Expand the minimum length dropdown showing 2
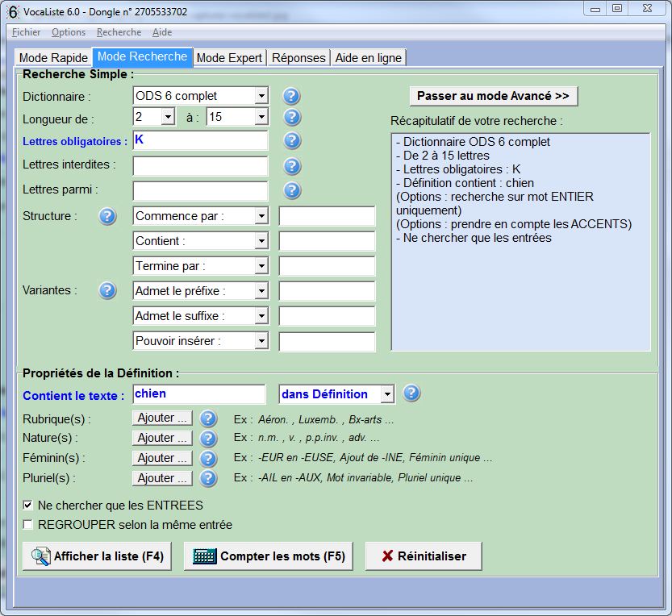672x616 pixels. tap(168, 117)
